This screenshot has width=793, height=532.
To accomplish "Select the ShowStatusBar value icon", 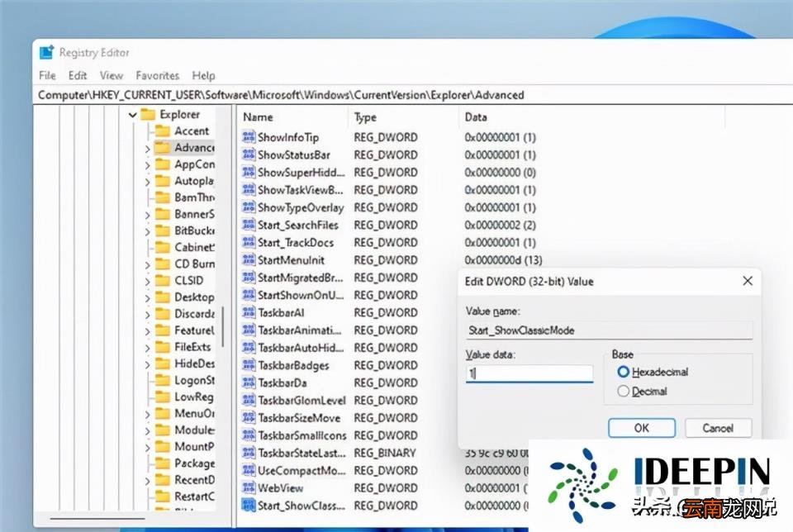I will 249,154.
